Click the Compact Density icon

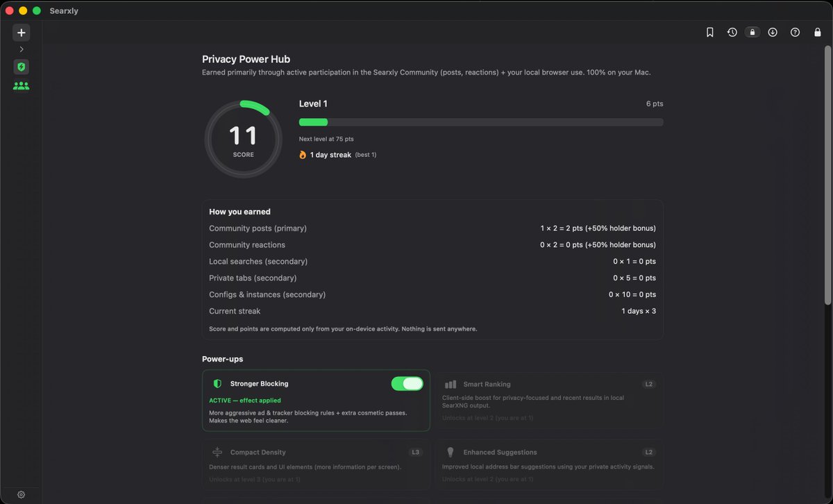tap(217, 452)
